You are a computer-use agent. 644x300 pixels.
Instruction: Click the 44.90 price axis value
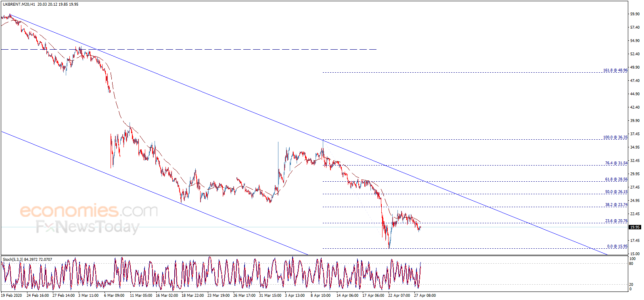635,94
